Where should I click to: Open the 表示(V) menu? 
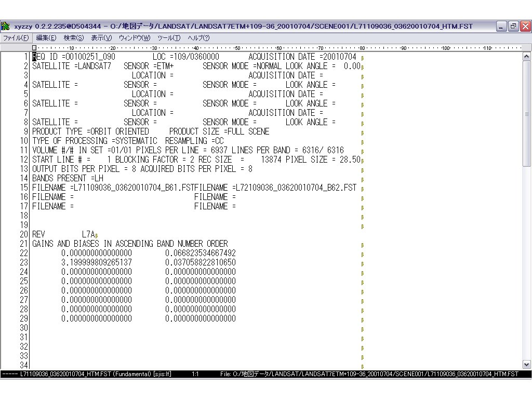(101, 38)
